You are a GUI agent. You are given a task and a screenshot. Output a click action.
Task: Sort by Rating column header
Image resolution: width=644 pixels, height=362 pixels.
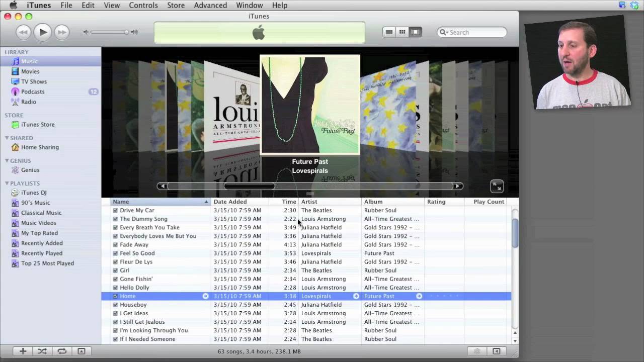(444, 202)
